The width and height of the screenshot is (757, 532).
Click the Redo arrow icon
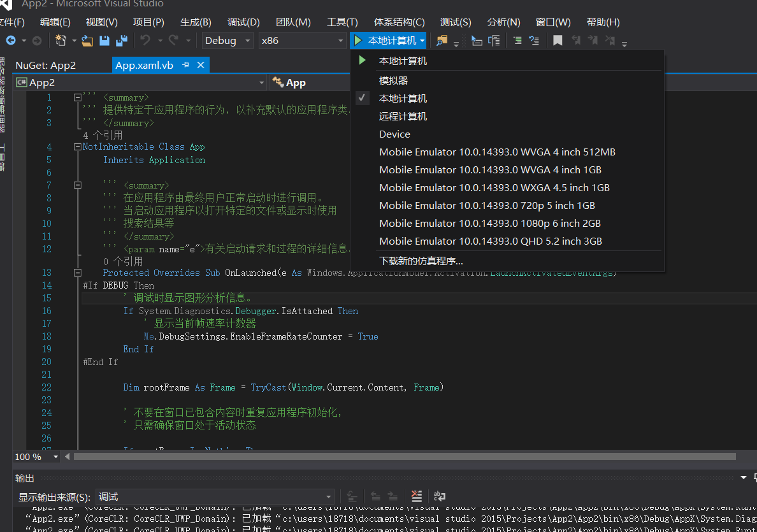pyautogui.click(x=173, y=41)
